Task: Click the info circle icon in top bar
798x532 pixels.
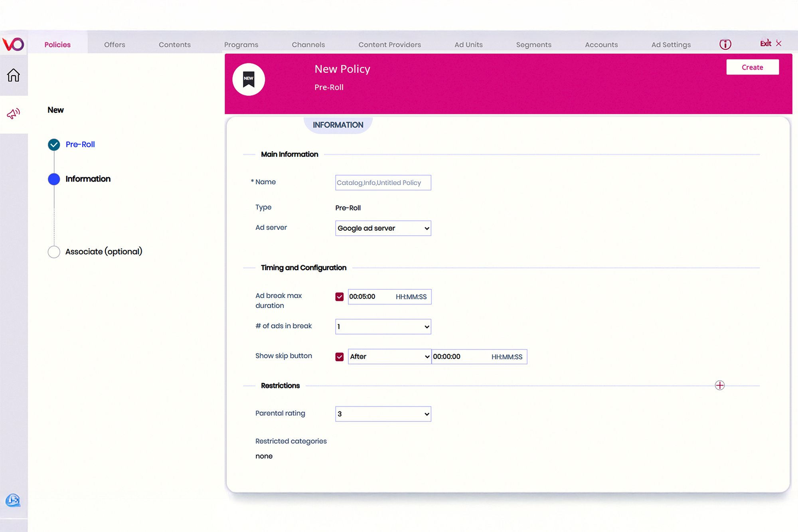Action: pyautogui.click(x=725, y=44)
